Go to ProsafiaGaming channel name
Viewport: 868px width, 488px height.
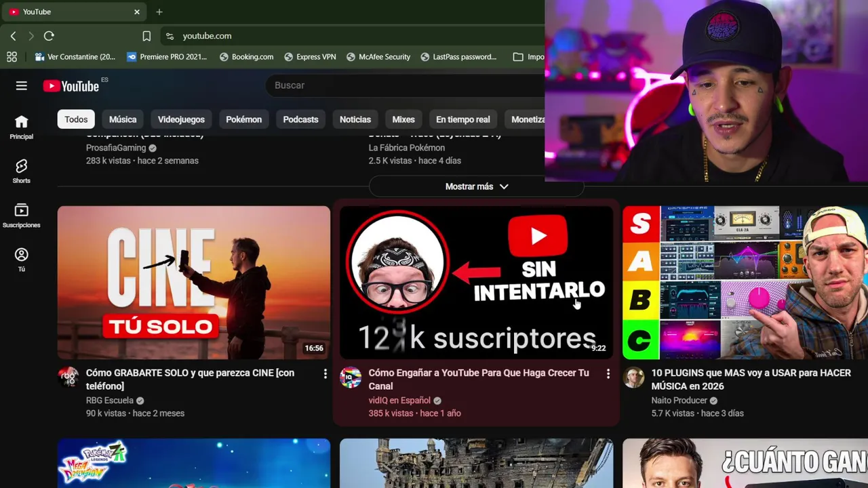tap(116, 148)
